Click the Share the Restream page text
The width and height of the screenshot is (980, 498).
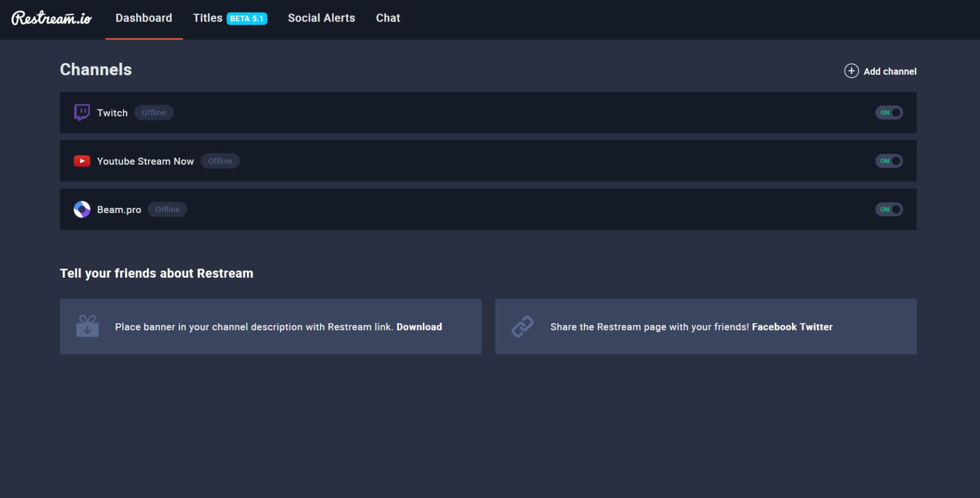tap(649, 327)
